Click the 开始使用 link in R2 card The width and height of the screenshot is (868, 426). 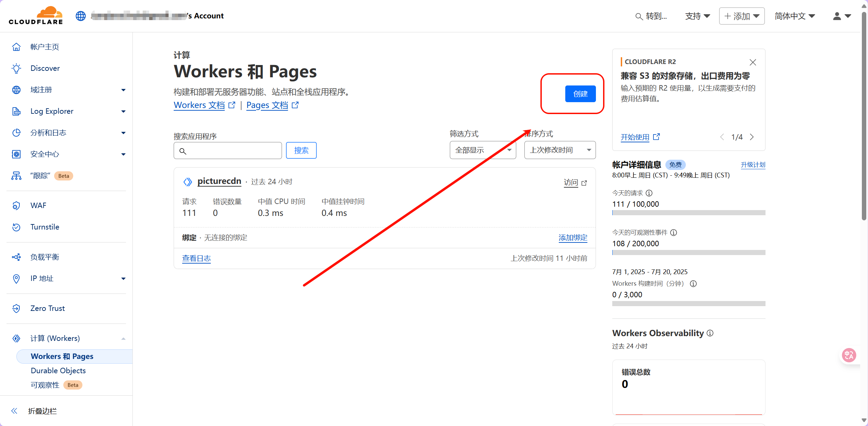click(x=640, y=137)
